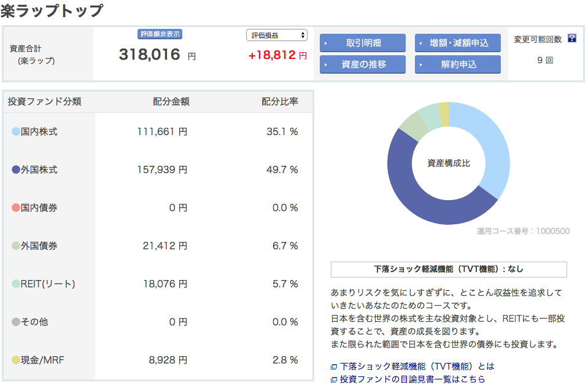The image size is (588, 385).
Task: Click the light blue 国内株式 legend dot
Action: (16, 131)
